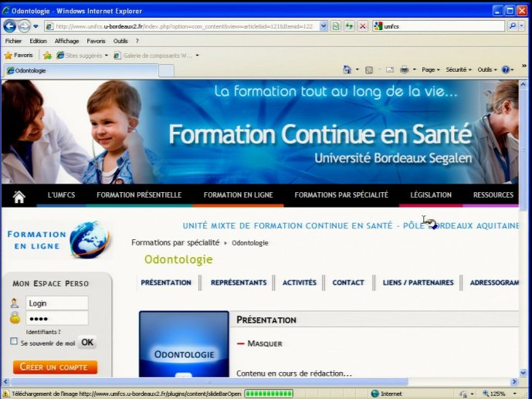The image size is (532, 399).
Task: Expand the address bar history dropdown
Action: click(324, 26)
